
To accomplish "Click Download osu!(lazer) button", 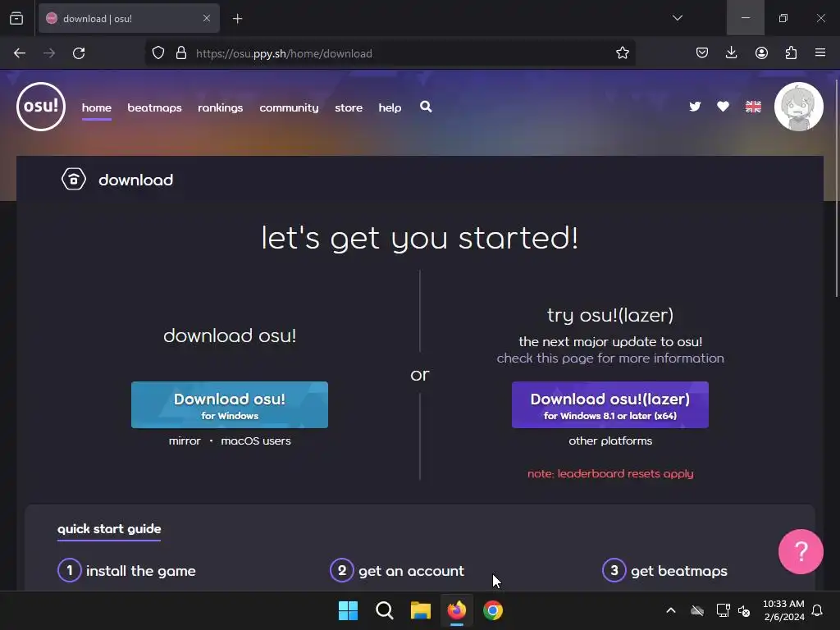I will click(610, 405).
